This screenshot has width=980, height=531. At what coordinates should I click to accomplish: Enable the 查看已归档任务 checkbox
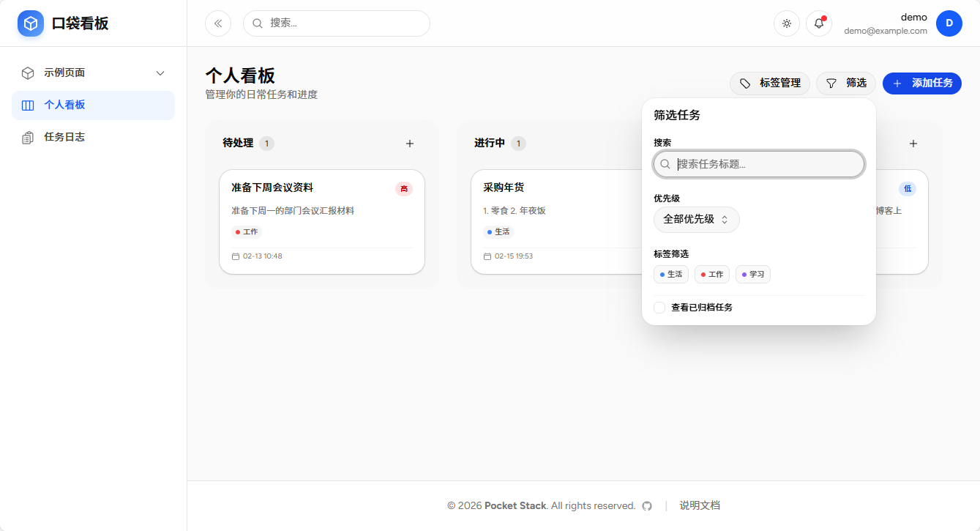(x=659, y=307)
